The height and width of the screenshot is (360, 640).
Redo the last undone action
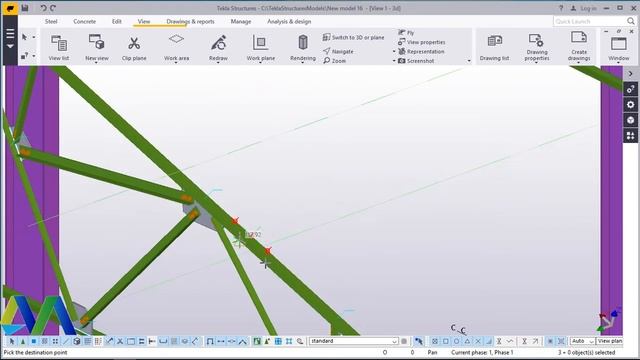point(53,8)
